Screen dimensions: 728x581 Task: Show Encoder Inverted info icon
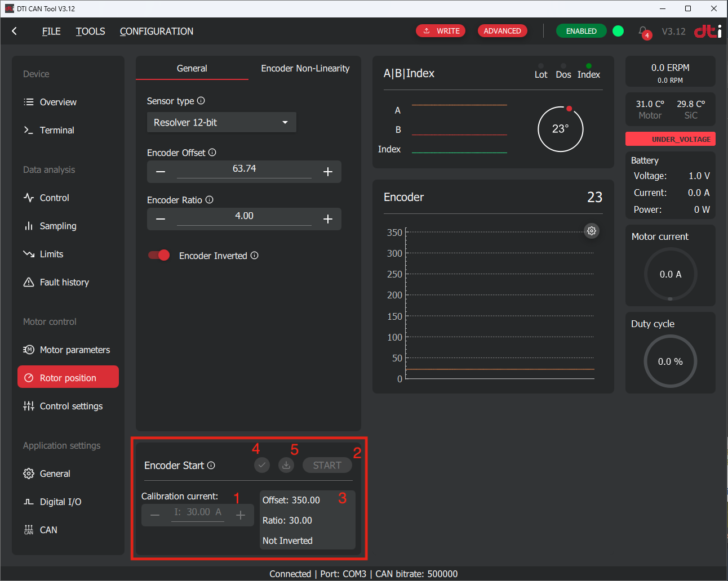[255, 256]
